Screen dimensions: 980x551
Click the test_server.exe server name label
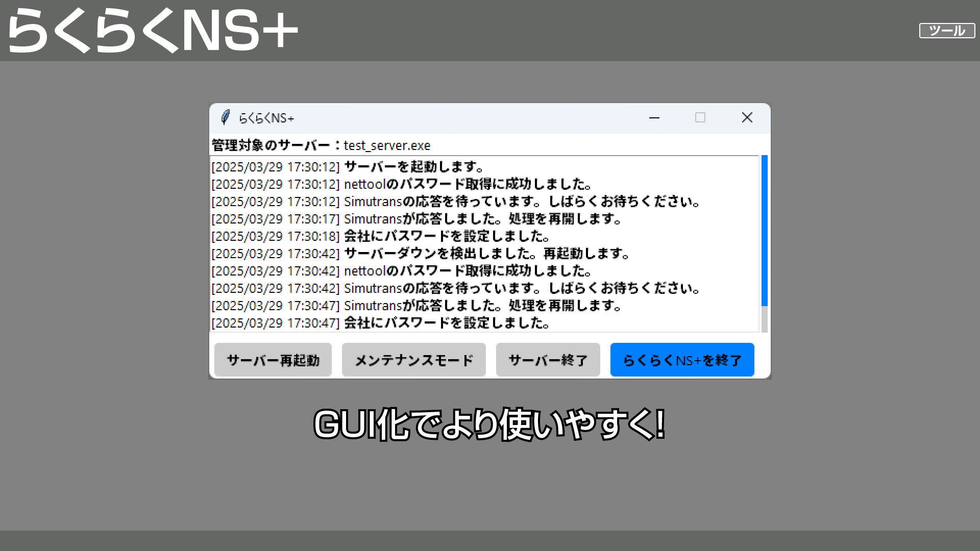coord(387,145)
